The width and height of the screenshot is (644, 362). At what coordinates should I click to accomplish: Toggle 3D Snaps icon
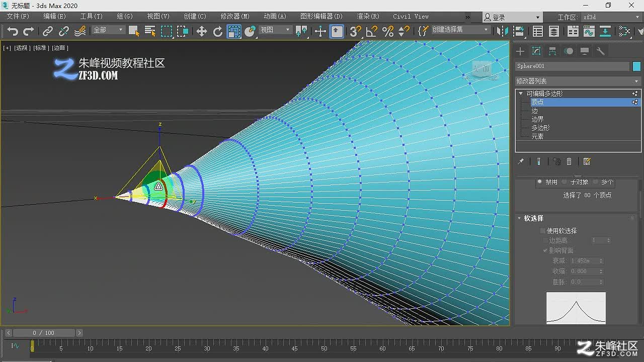pyautogui.click(x=355, y=31)
